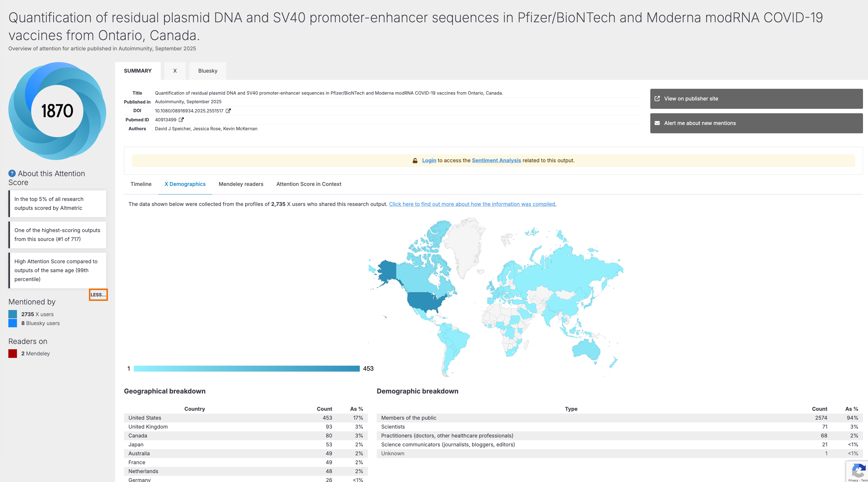The width and height of the screenshot is (868, 482).
Task: Click the how information was compiled link
Action: pos(472,204)
